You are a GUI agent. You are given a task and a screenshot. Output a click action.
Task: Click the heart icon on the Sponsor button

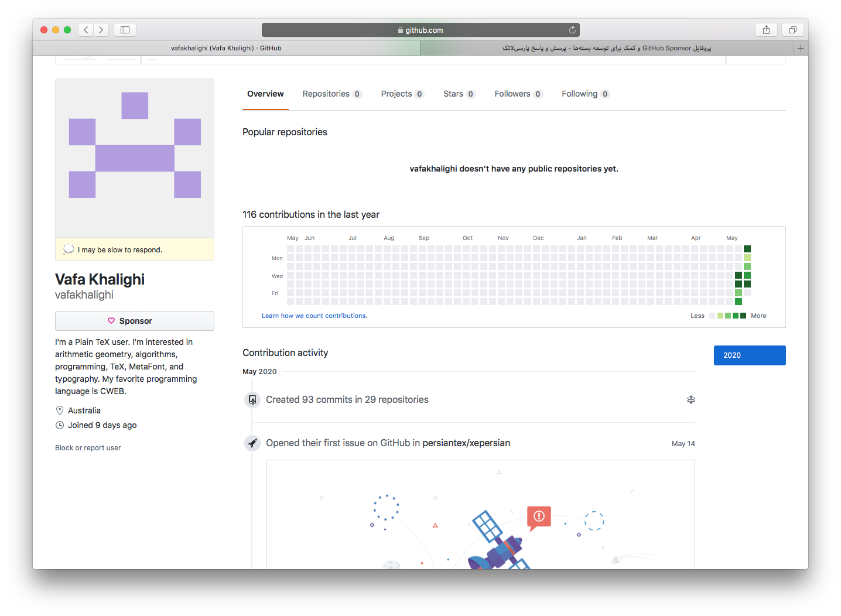[x=111, y=321]
